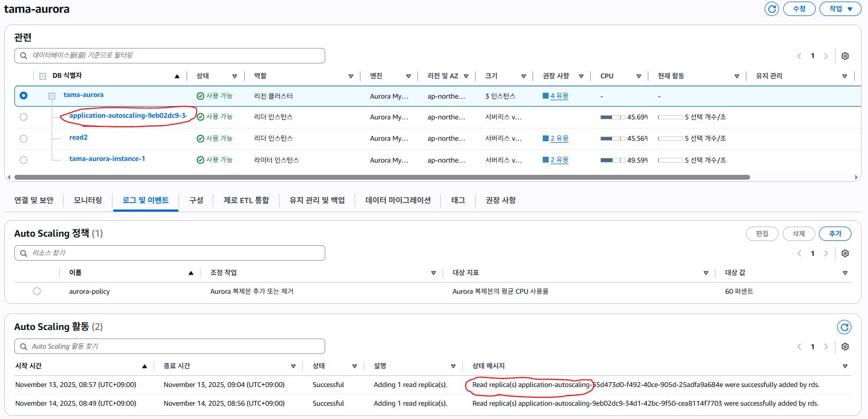Image resolution: width=868 pixels, height=419 pixels.
Task: Click 편집 button in Auto Scaling 정책
Action: pyautogui.click(x=762, y=233)
